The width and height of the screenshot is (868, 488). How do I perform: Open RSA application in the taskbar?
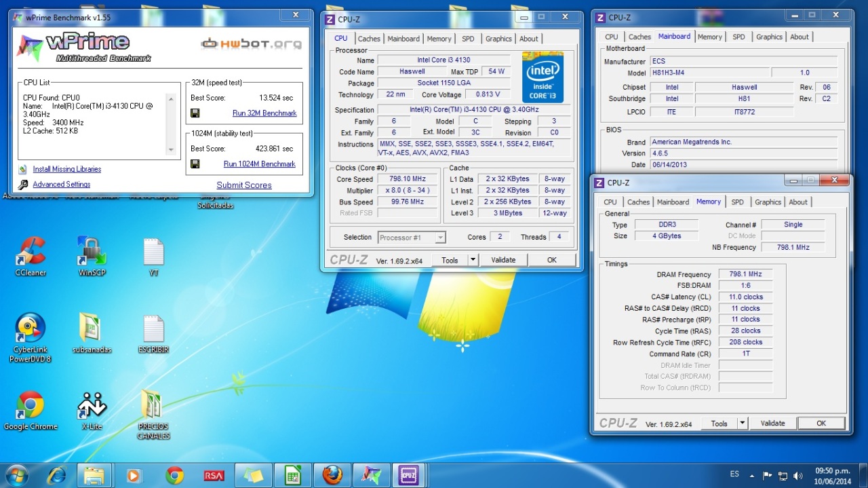click(214, 475)
